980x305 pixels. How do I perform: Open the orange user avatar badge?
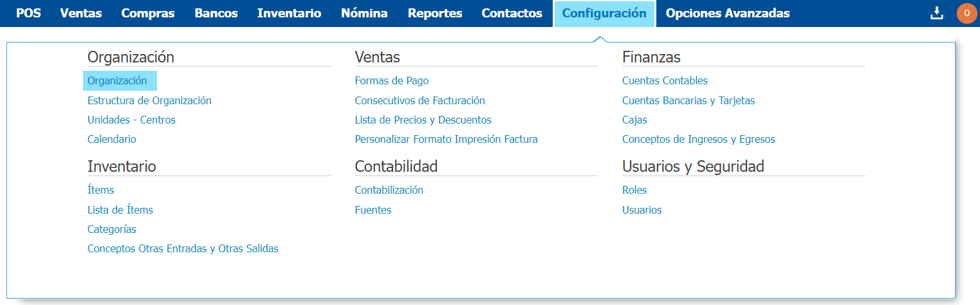pos(966,13)
